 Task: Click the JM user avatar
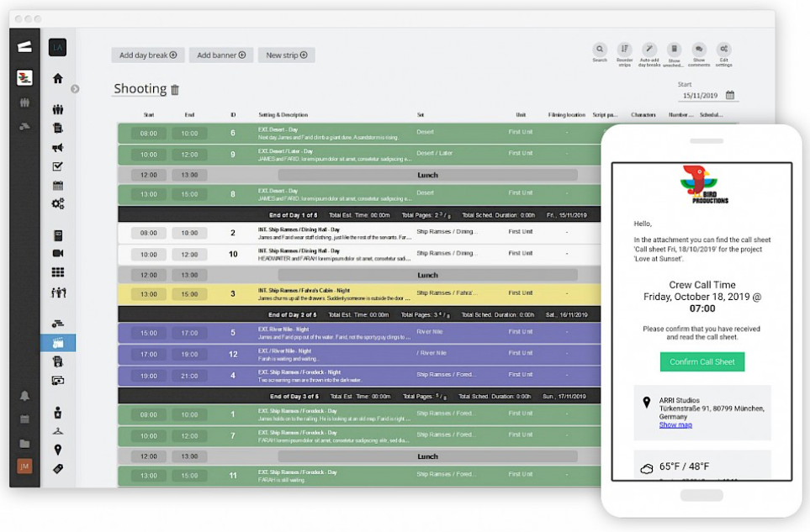coord(24,466)
